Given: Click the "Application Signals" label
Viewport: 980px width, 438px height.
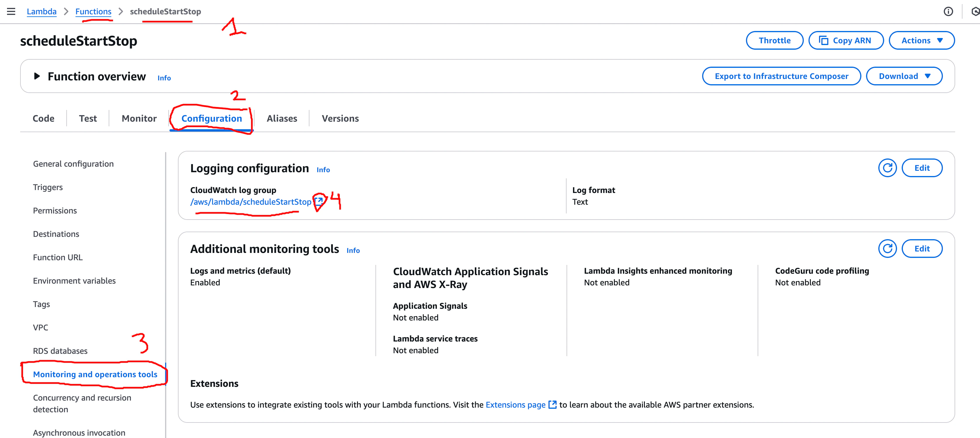Looking at the screenshot, I should 430,306.
